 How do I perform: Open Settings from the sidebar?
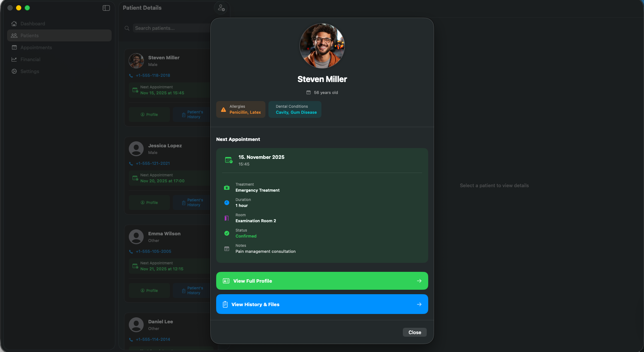click(29, 71)
